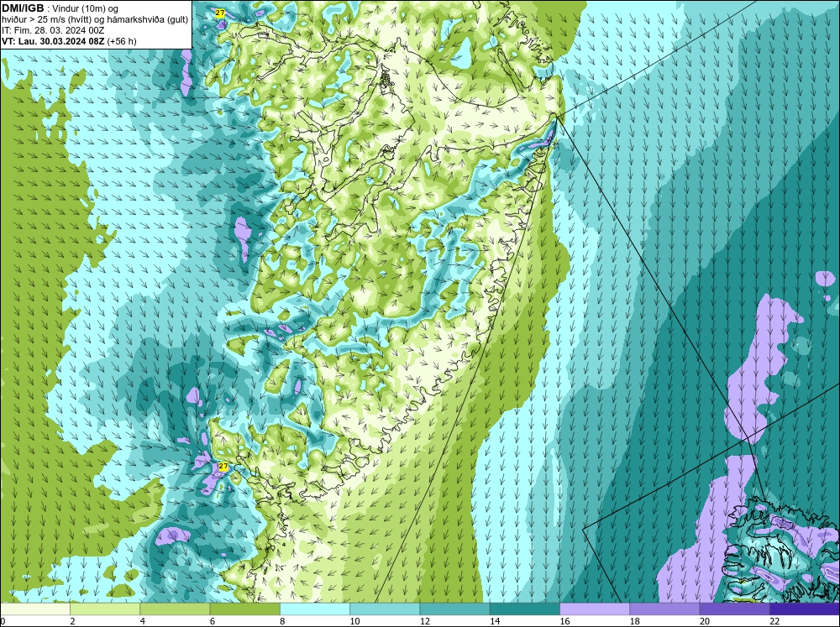Select the 14–16 m/s dark teal legend swatch
The height and width of the screenshot is (627, 840).
(x=525, y=609)
